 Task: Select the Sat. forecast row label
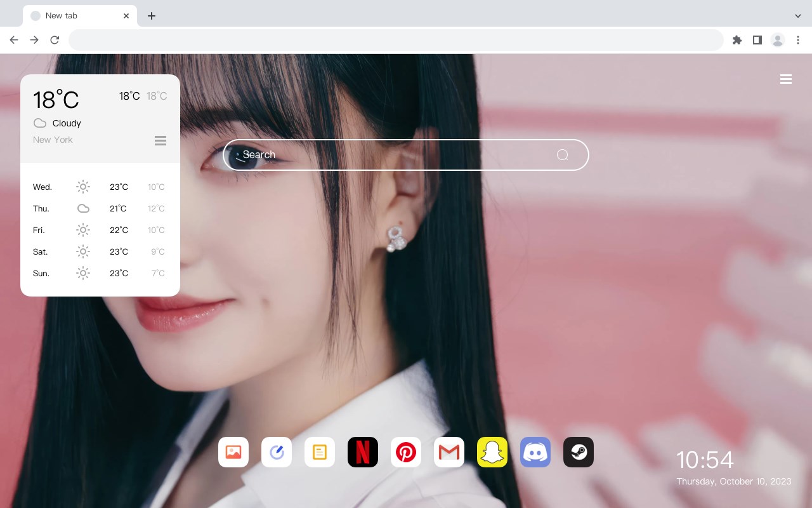coord(41,251)
